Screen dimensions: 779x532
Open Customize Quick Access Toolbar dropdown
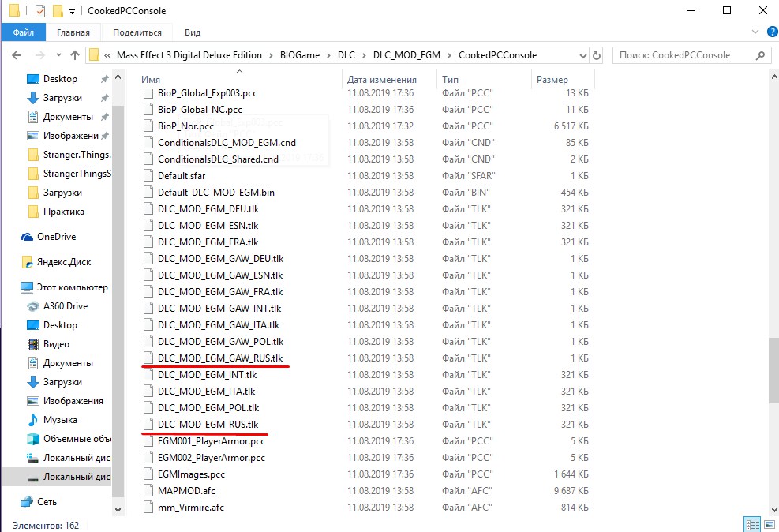72,11
